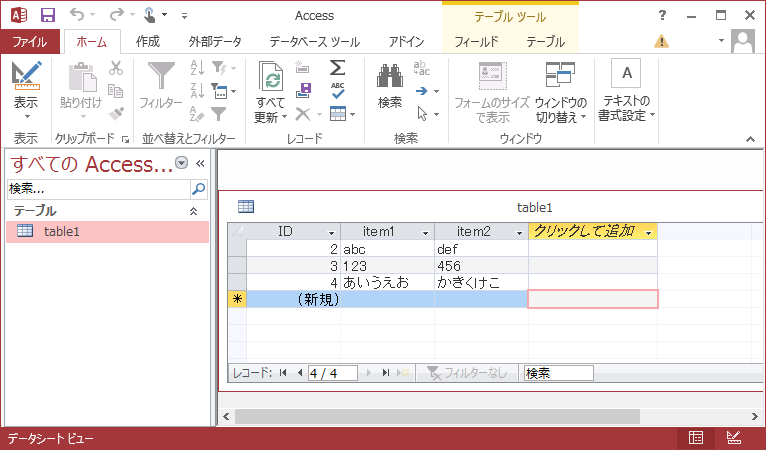Screen dimensions: 766x450
Task: Collapse the テーブル group in navigation pane
Action: pyautogui.click(x=193, y=211)
